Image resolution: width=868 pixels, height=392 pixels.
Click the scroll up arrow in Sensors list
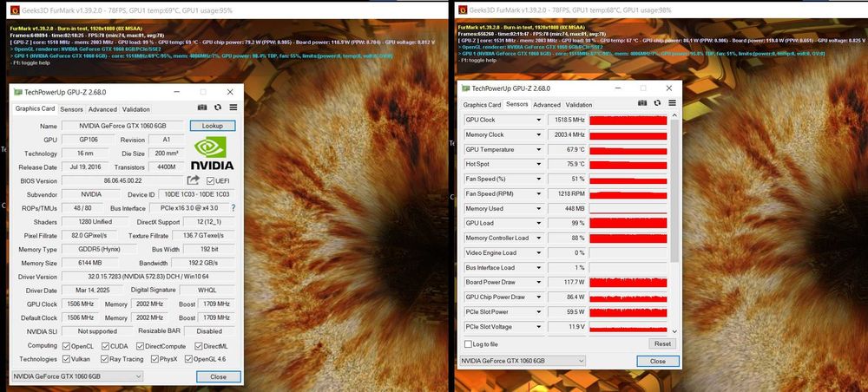pyautogui.click(x=674, y=115)
